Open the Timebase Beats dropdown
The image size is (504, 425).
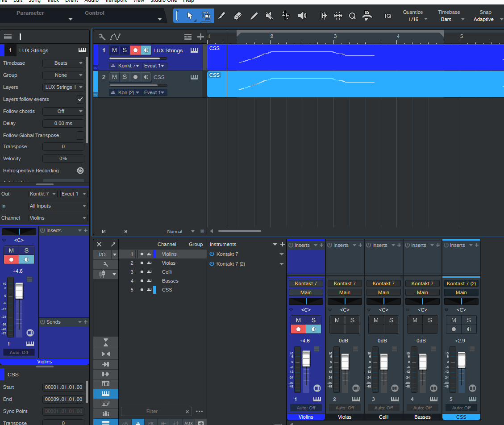[x=63, y=63]
